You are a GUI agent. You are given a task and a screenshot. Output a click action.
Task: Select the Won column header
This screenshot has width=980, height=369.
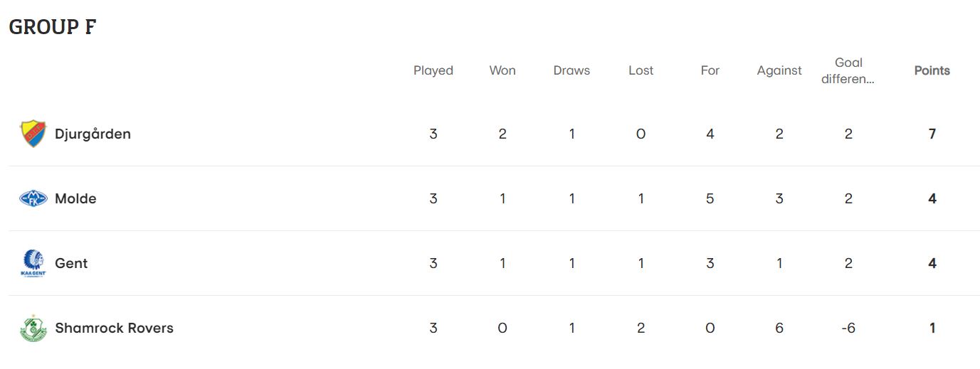(502, 70)
